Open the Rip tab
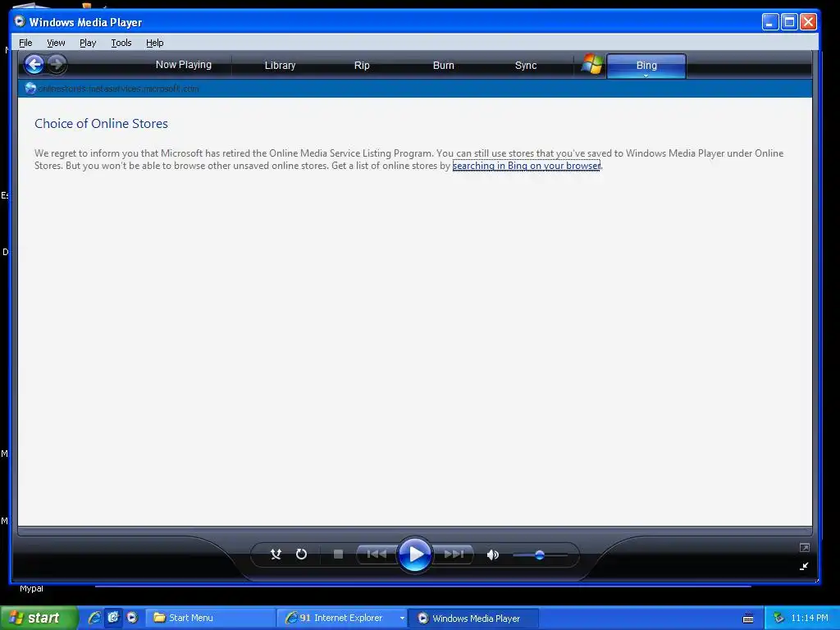840x630 pixels. coord(362,66)
